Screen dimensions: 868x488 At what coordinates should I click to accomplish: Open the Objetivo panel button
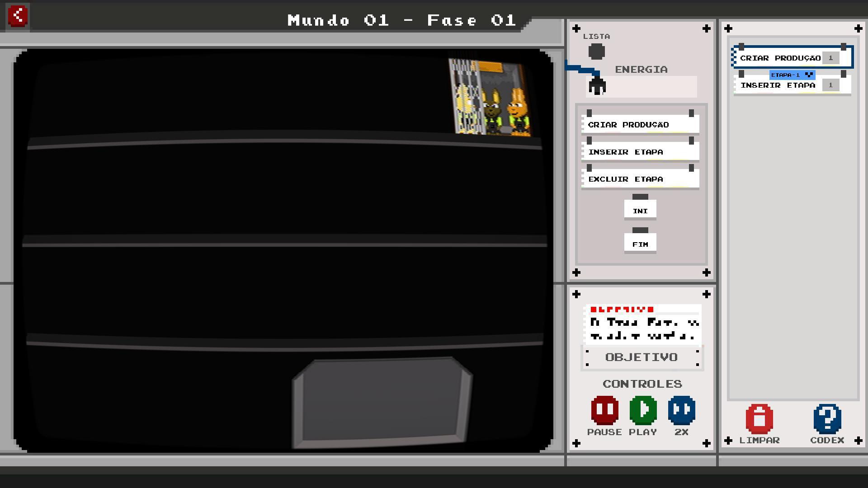click(x=642, y=357)
